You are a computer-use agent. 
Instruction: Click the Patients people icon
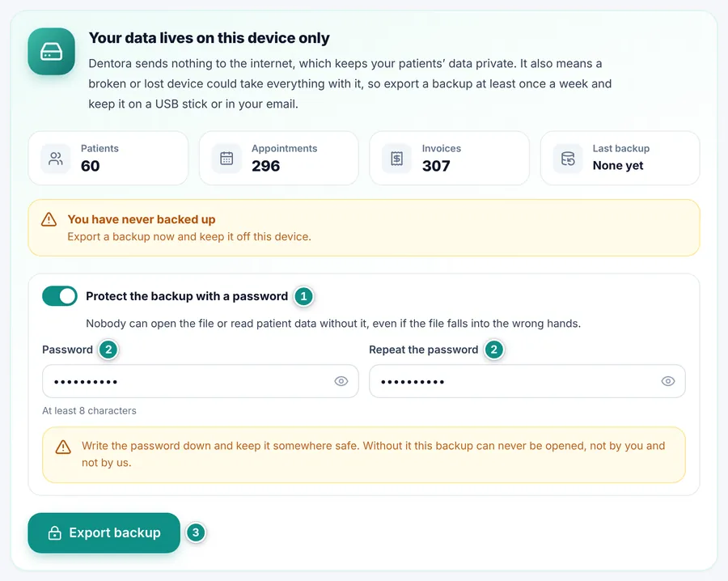(x=56, y=159)
